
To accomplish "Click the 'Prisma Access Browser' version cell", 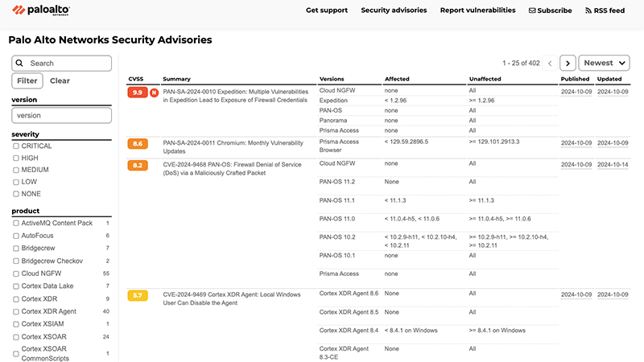I will 339,146.
